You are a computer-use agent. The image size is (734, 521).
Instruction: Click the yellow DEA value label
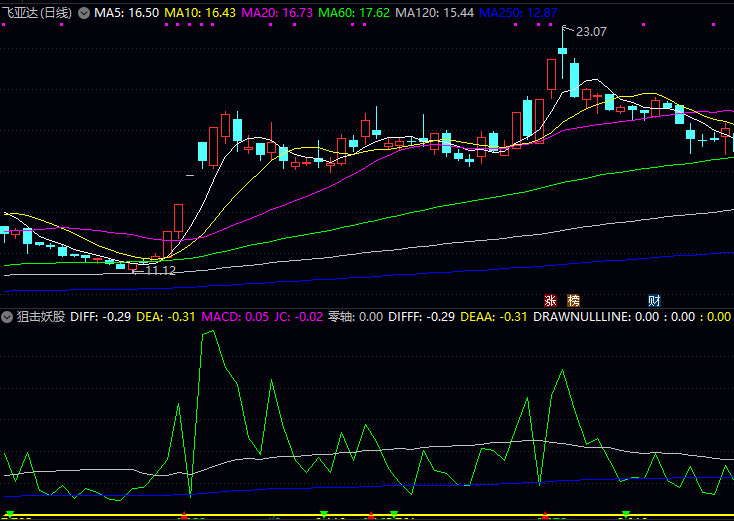166,317
